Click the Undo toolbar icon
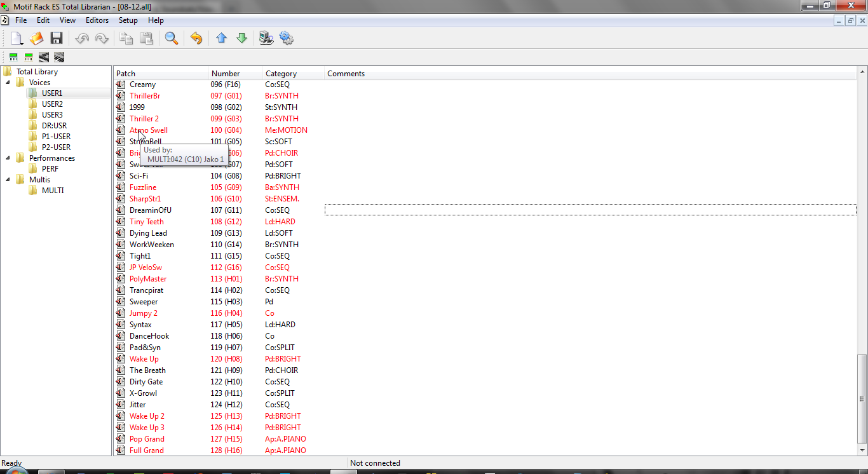The image size is (868, 474). click(82, 38)
